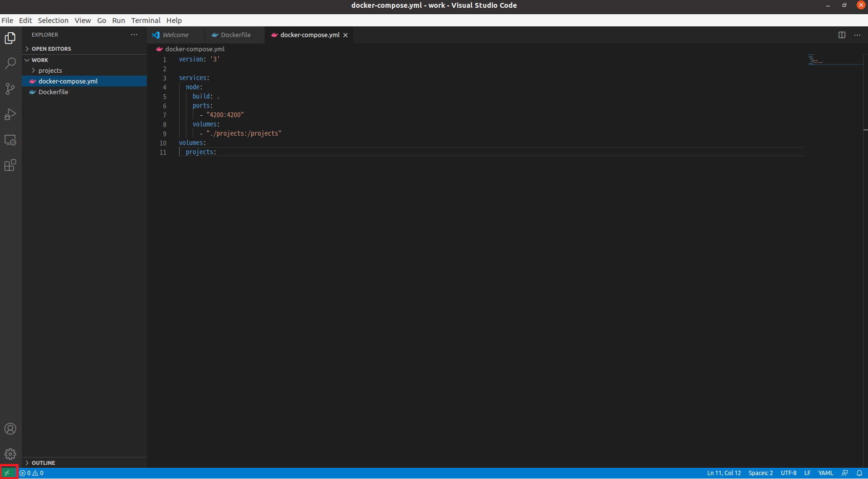Click the projects: key on line 11

coord(201,152)
